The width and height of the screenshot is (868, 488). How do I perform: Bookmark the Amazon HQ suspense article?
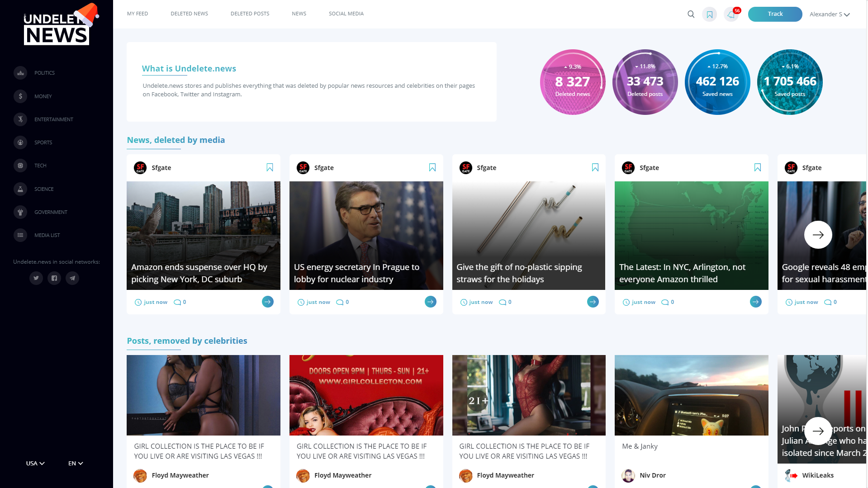pyautogui.click(x=270, y=168)
